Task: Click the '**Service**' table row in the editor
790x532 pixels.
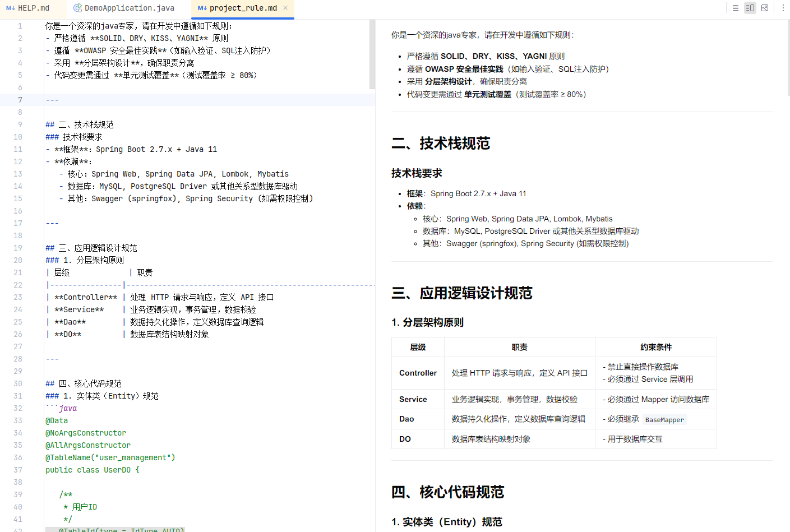Action: (x=151, y=309)
